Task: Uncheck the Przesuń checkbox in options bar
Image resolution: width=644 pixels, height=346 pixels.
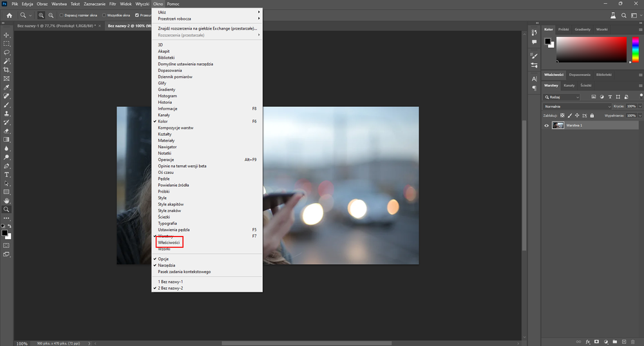Action: pos(137,15)
